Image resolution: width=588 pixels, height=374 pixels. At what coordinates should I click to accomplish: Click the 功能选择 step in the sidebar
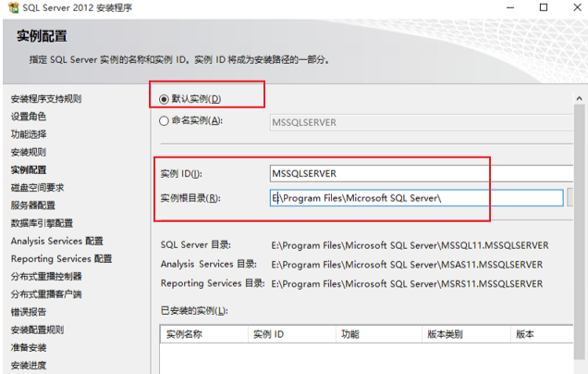tap(29, 134)
